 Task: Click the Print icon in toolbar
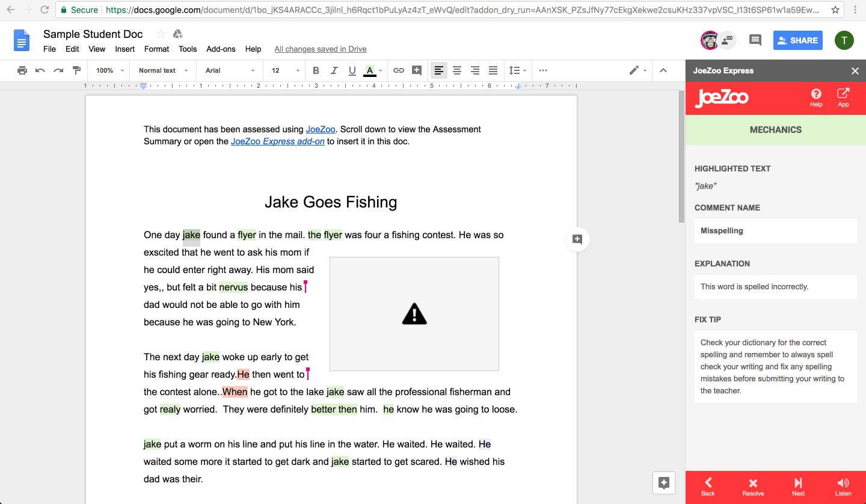(x=22, y=70)
